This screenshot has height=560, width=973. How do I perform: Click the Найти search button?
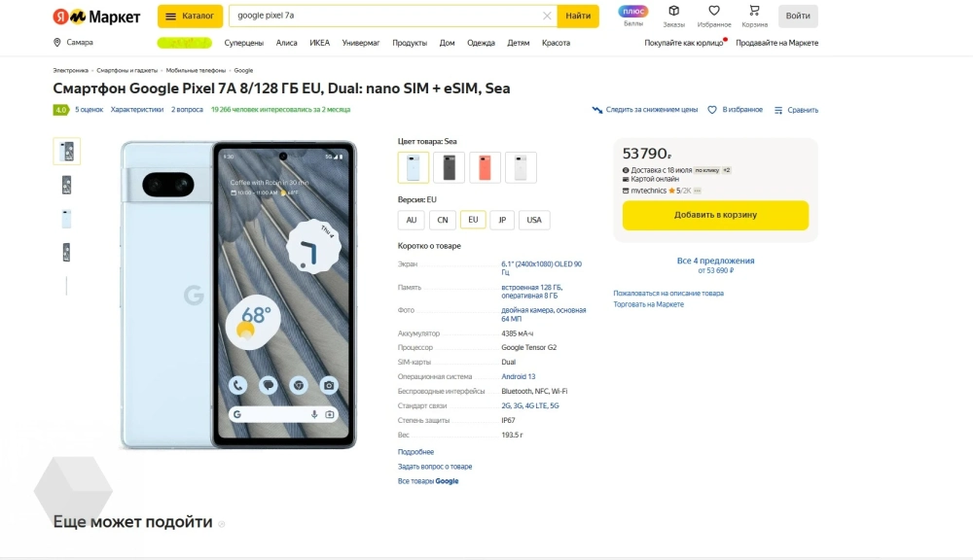578,16
